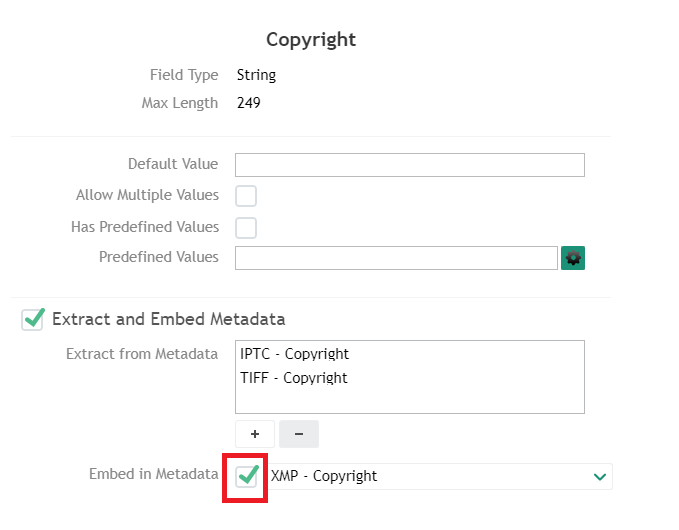Image resolution: width=679 pixels, height=530 pixels.
Task: Click the Allow Multiple Values label
Action: tap(147, 195)
